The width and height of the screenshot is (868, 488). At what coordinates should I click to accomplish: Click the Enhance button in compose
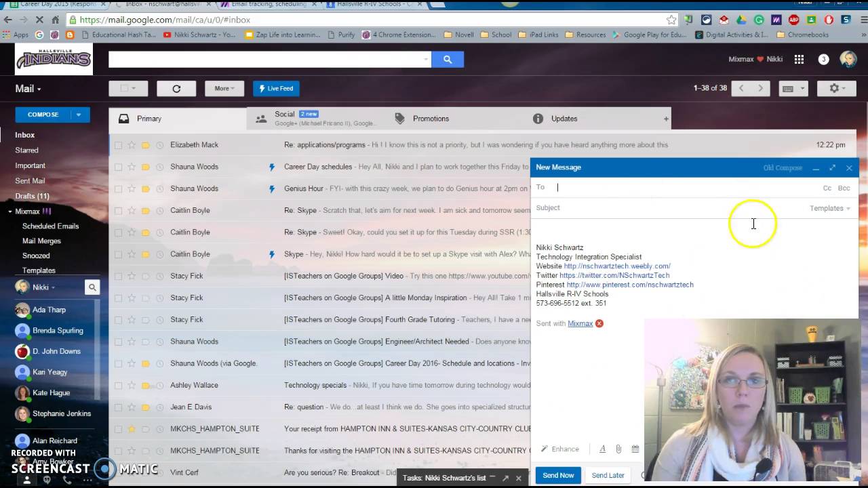click(560, 449)
